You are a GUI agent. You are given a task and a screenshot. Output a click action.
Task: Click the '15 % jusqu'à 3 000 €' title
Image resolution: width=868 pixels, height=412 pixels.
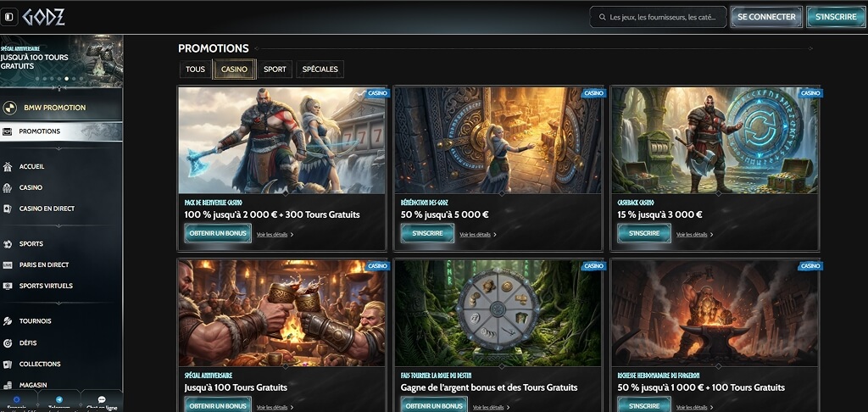[x=659, y=214]
